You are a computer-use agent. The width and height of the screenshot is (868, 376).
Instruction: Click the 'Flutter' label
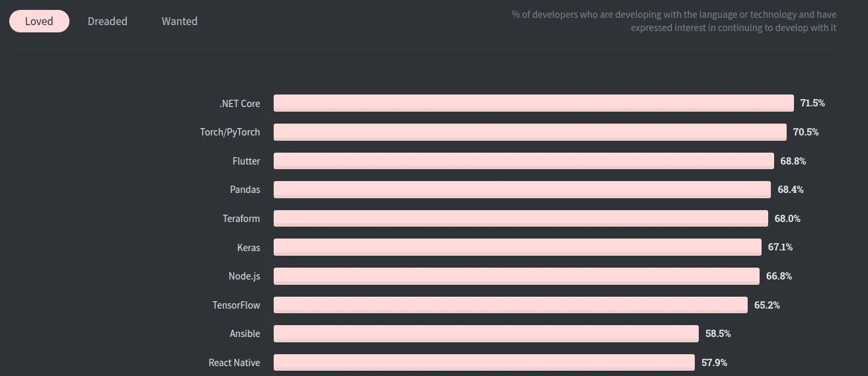(247, 161)
